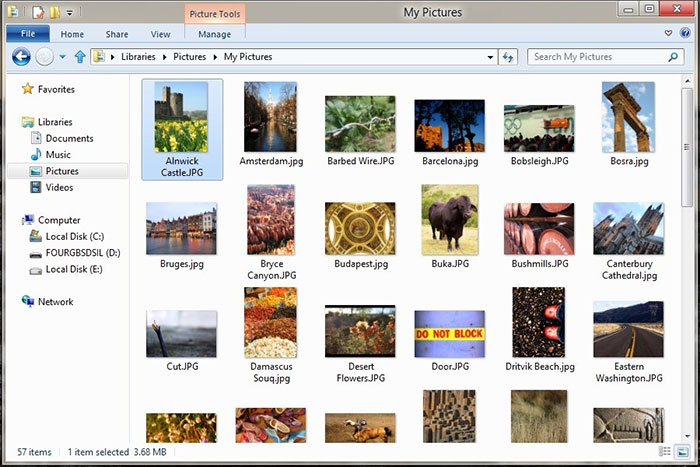
Task: Click Pictures in the address breadcrumb
Action: point(191,57)
